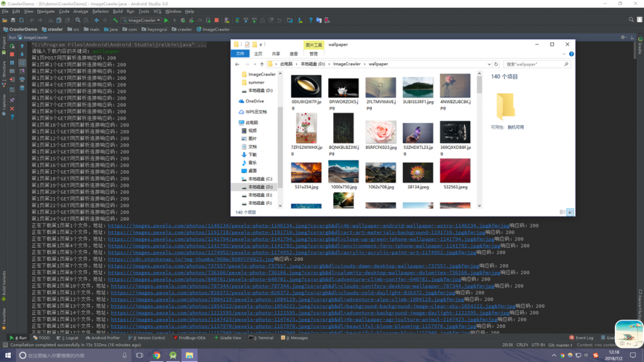Open Chrome from the Windows taskbar

tap(157, 355)
